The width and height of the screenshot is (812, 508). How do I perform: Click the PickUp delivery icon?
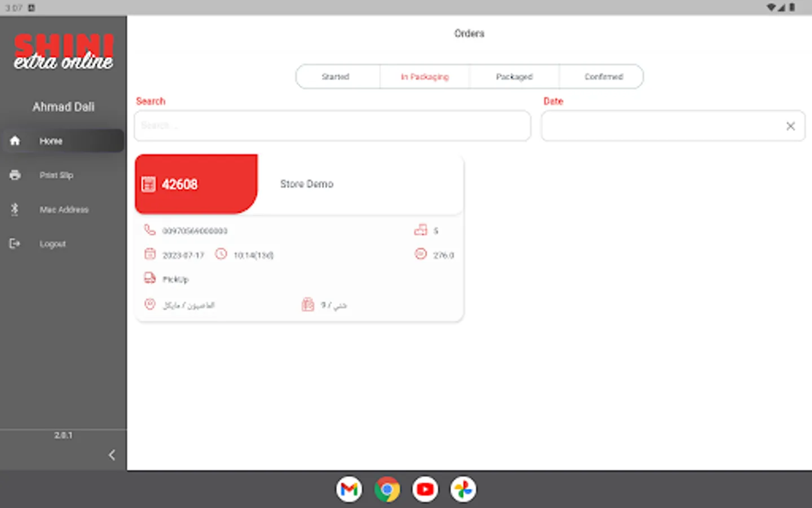pyautogui.click(x=149, y=278)
